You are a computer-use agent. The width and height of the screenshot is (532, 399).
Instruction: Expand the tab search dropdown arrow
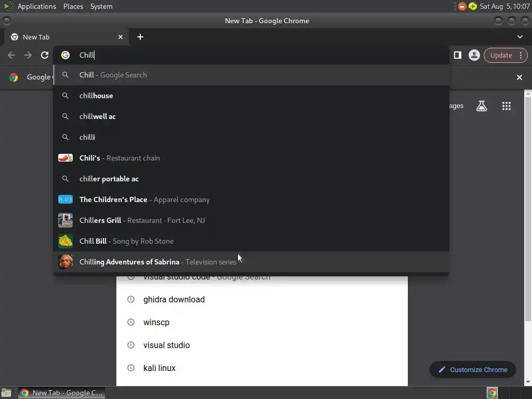click(520, 37)
